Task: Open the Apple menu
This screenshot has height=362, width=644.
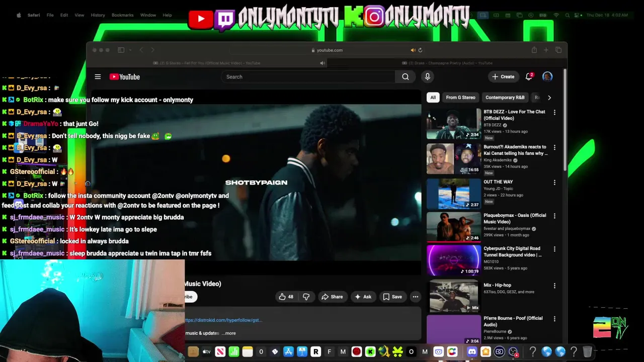Action: (19, 15)
